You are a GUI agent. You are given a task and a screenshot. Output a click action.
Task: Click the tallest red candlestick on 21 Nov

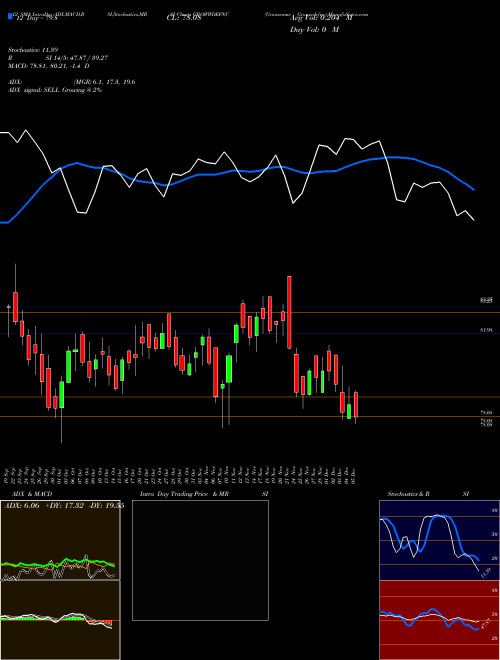289,312
